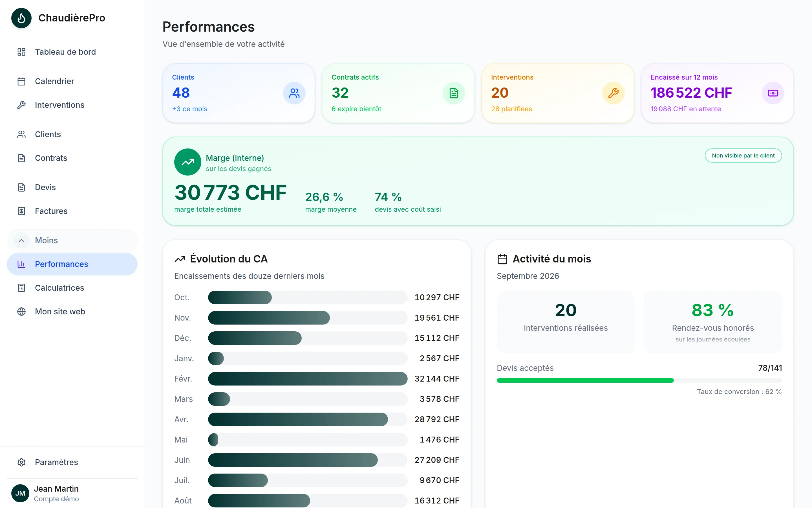
Task: Click the Performances bar chart icon
Action: tap(21, 264)
